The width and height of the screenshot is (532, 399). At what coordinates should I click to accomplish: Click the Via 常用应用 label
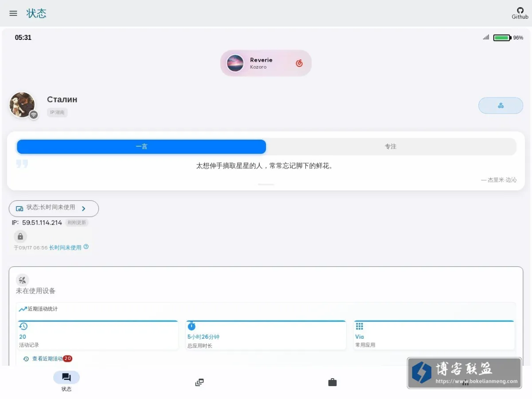click(x=365, y=345)
